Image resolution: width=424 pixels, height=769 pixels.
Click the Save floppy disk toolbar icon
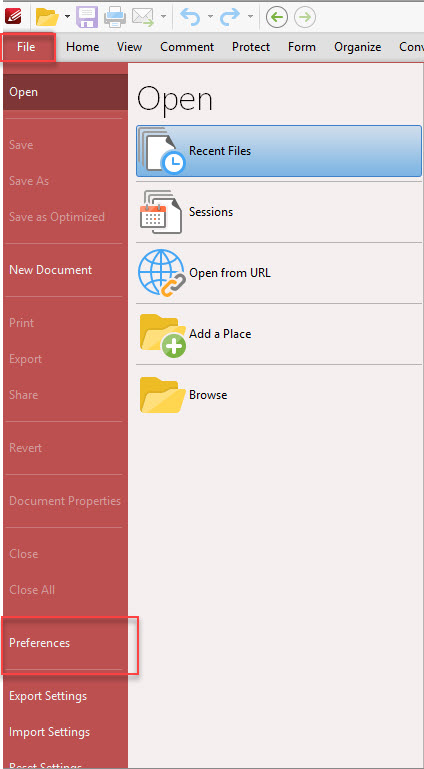88,17
